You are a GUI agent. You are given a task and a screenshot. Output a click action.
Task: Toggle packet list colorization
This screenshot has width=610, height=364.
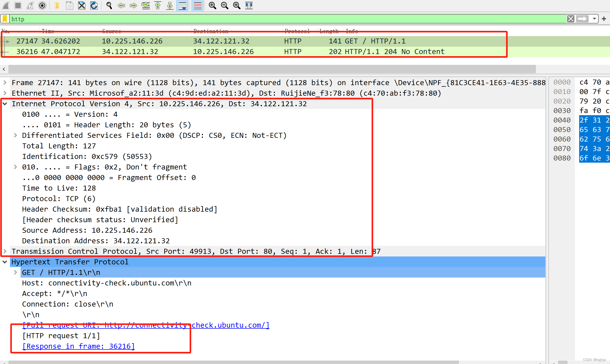coord(197,6)
